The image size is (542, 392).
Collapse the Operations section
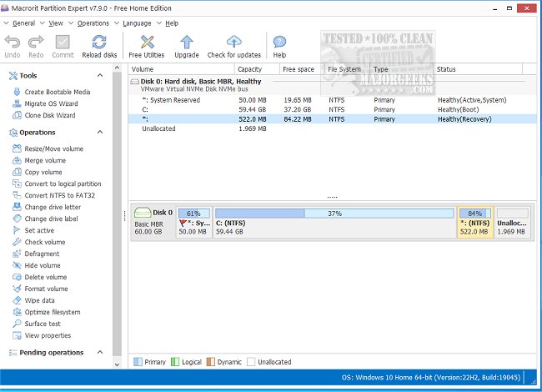[100, 132]
